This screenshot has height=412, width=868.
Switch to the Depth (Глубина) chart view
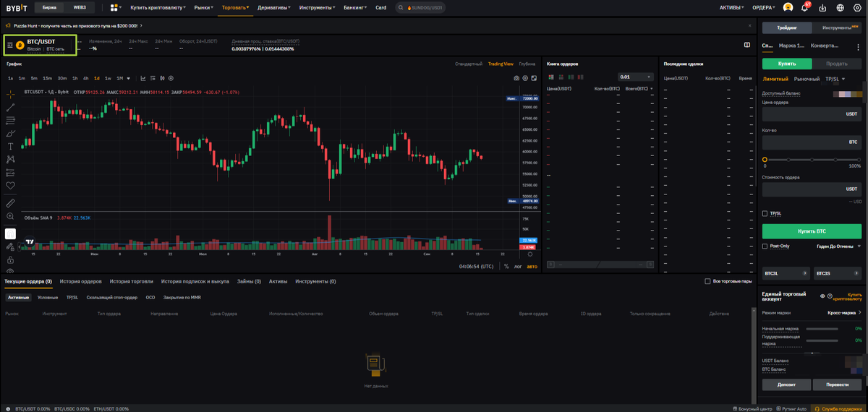527,64
